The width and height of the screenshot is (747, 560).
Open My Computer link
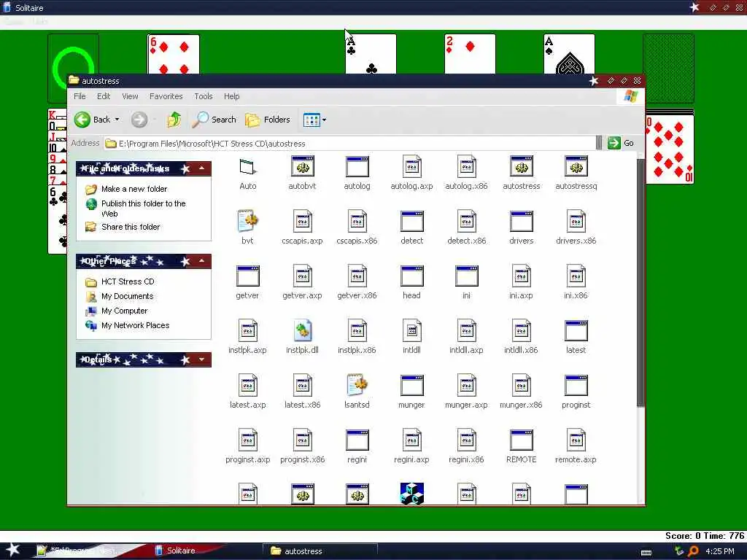tap(124, 311)
